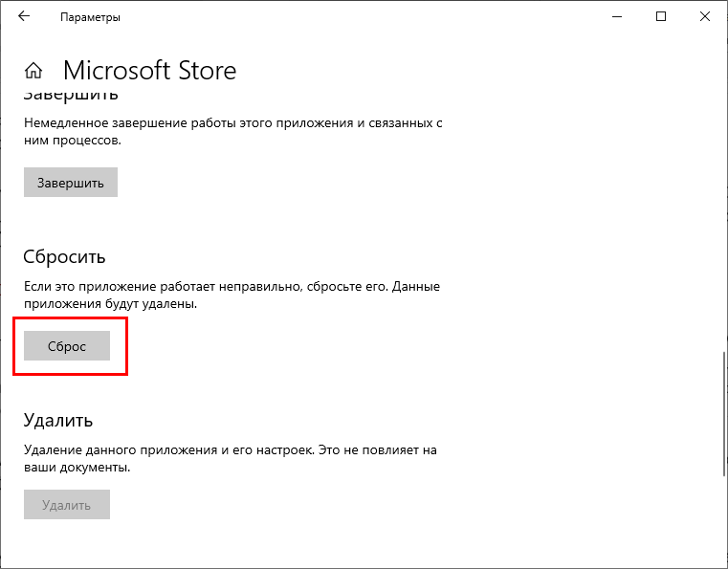Screen dimensions: 728x569
Task: Click the partially hidden Завершить heading
Action: pos(71,95)
